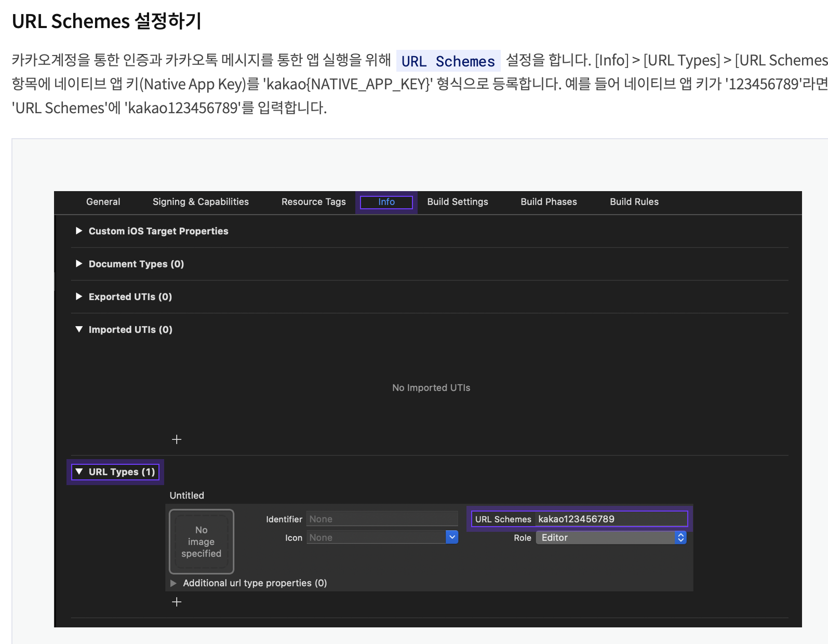
Task: Open the Build Phases tab
Action: click(549, 202)
